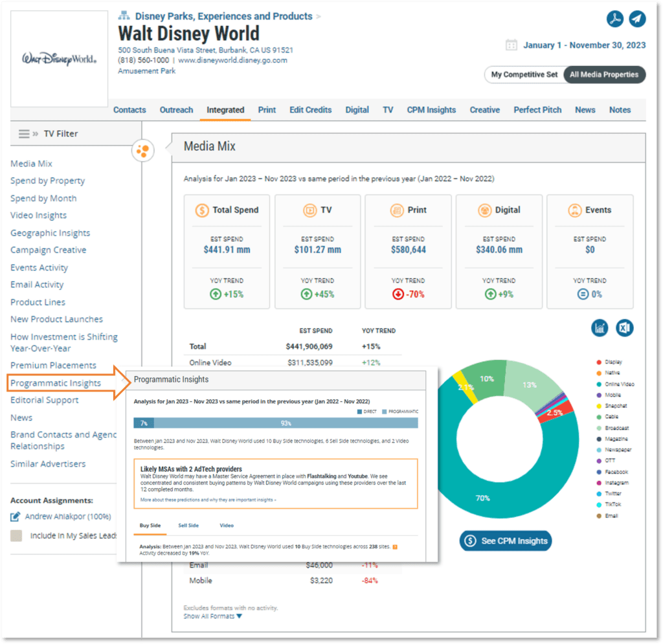
Task: Open Video Insights in sidebar
Action: pos(38,216)
